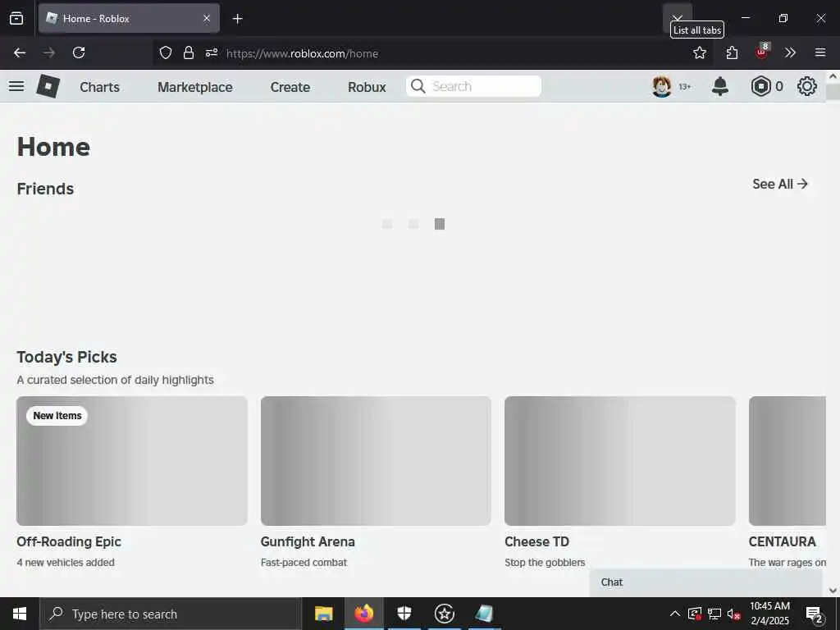Click See All friends link
This screenshot has height=630, width=840.
click(x=780, y=184)
